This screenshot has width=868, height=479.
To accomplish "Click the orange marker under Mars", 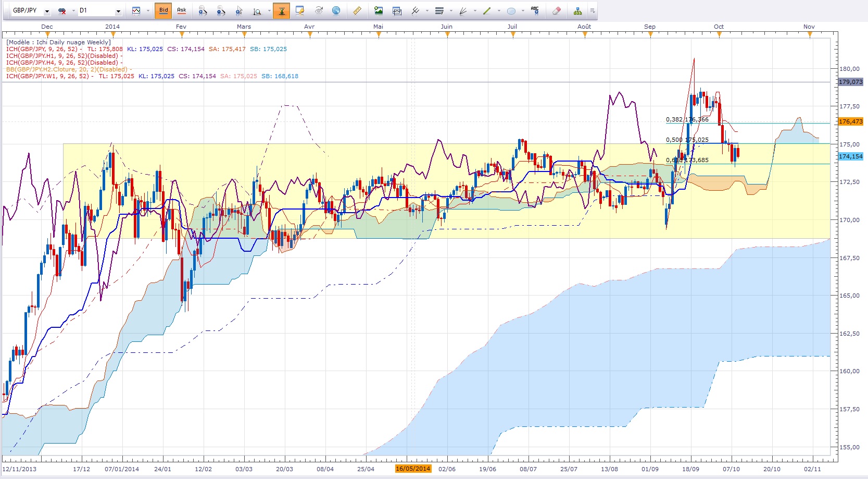I will pos(244,35).
